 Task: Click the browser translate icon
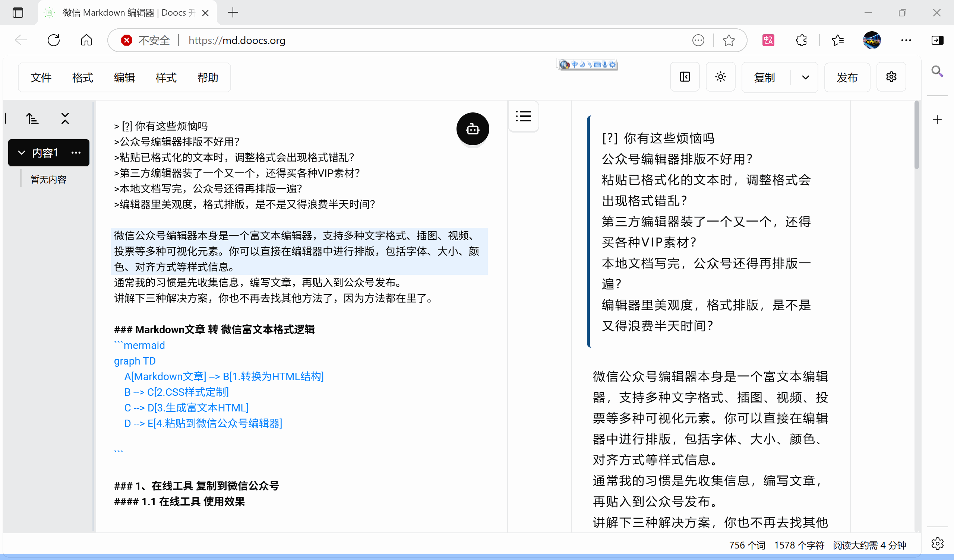pyautogui.click(x=768, y=40)
